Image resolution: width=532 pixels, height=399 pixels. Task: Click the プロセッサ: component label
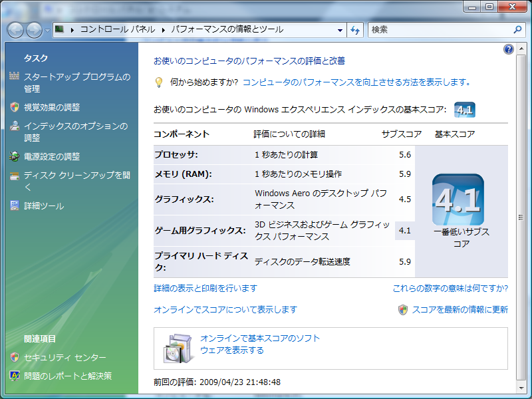[176, 155]
